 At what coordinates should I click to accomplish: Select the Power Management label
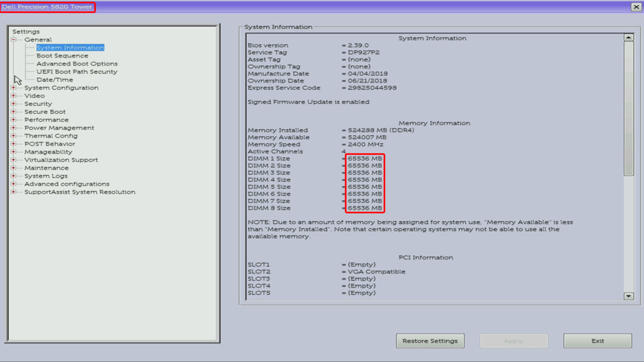click(x=59, y=128)
